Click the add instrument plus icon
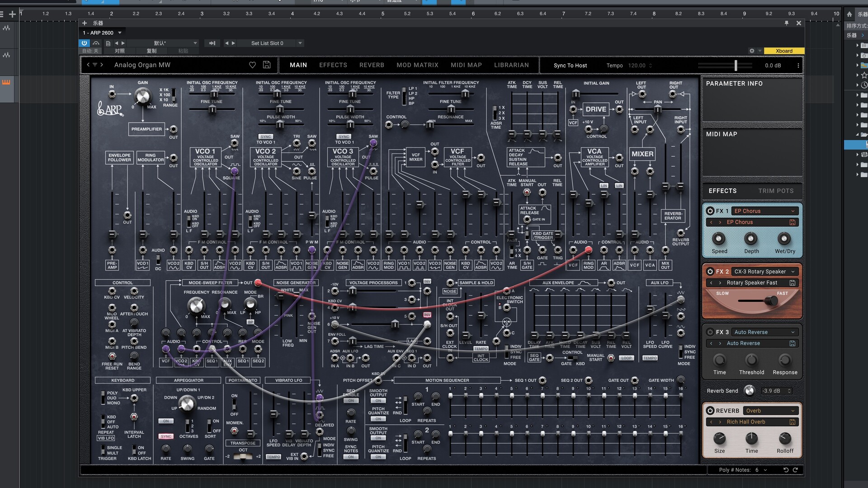This screenshot has width=868, height=488. (x=84, y=23)
